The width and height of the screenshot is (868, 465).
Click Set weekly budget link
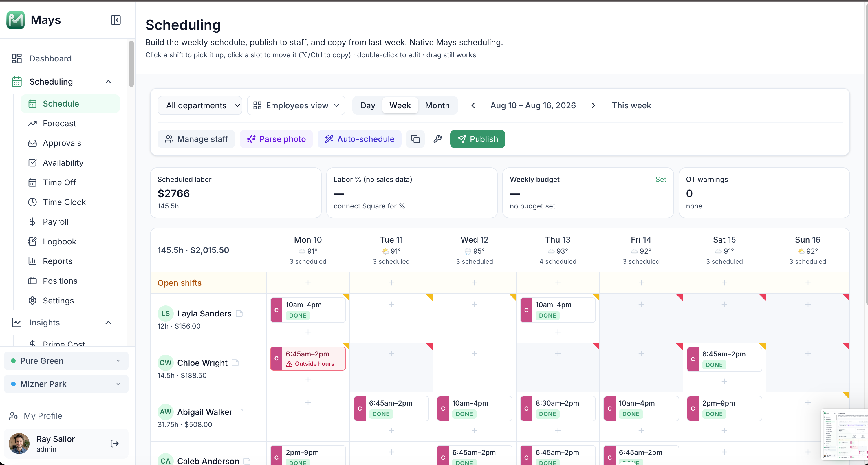point(660,180)
